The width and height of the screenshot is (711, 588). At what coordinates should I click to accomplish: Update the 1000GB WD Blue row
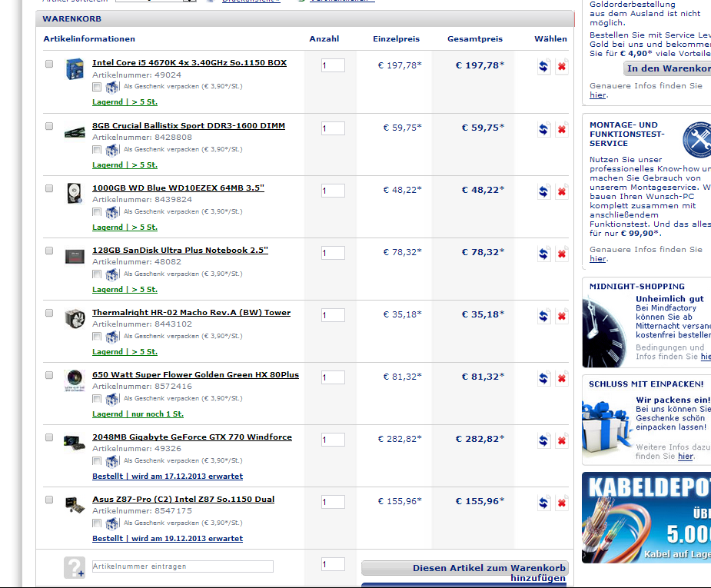[543, 191]
